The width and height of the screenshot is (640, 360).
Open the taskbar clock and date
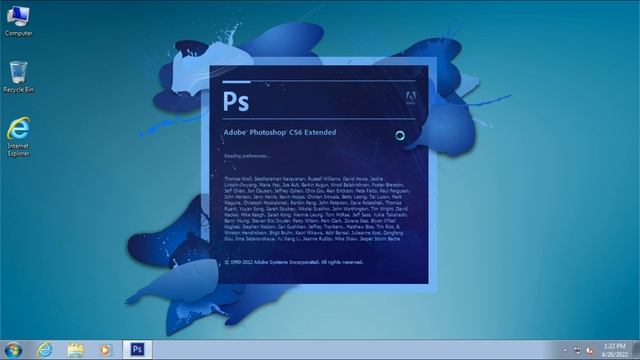(x=615, y=350)
